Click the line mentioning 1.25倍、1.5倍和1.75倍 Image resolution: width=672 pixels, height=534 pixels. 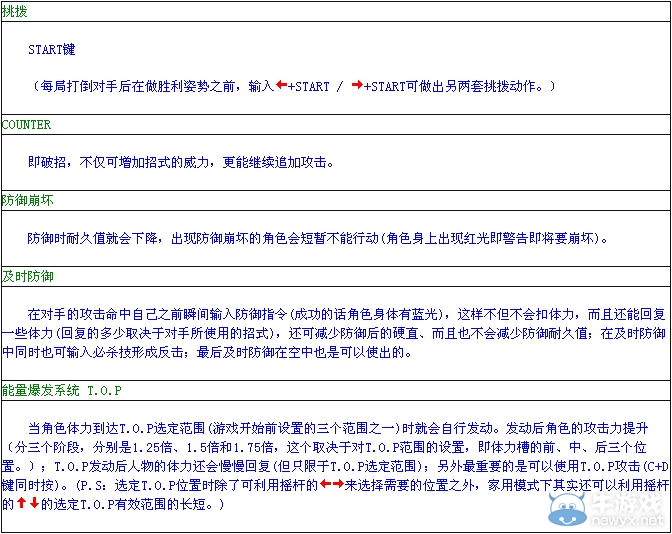[x=326, y=447]
